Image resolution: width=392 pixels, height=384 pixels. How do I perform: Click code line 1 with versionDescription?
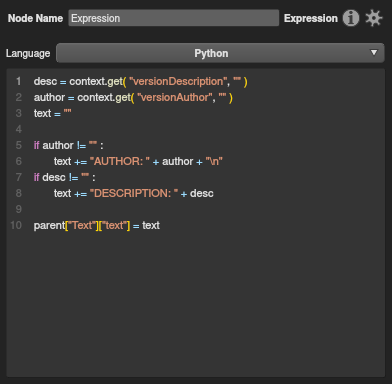[x=140, y=81]
